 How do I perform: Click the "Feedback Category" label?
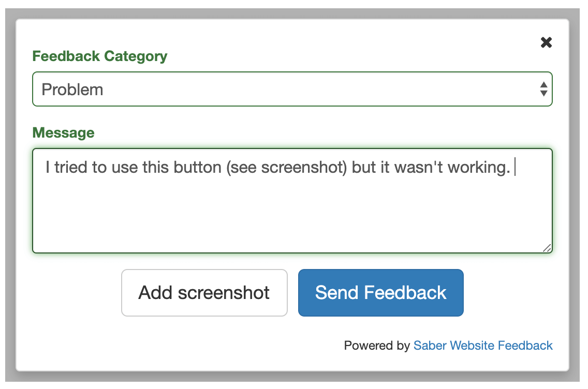pyautogui.click(x=99, y=56)
